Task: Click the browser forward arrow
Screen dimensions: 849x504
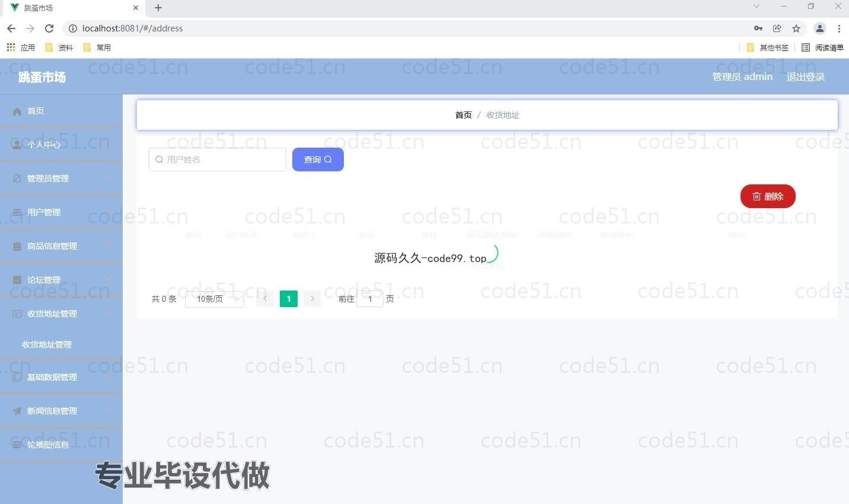Action: tap(30, 28)
